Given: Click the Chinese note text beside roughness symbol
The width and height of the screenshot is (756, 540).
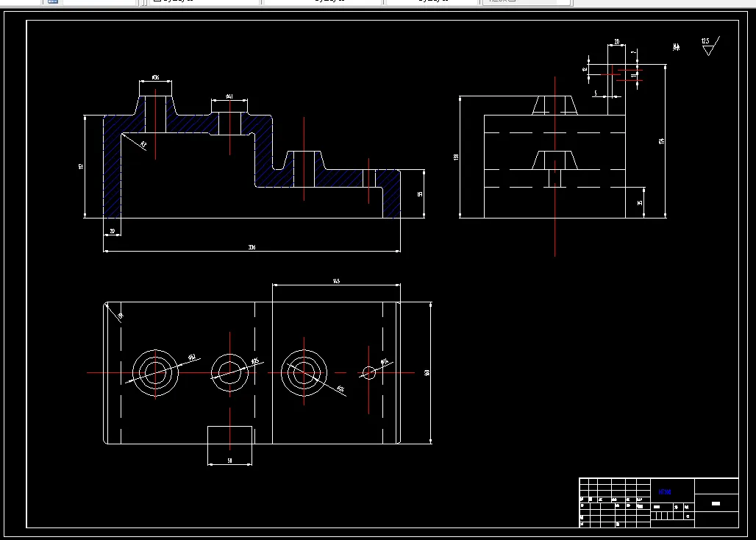Looking at the screenshot, I should (677, 47).
